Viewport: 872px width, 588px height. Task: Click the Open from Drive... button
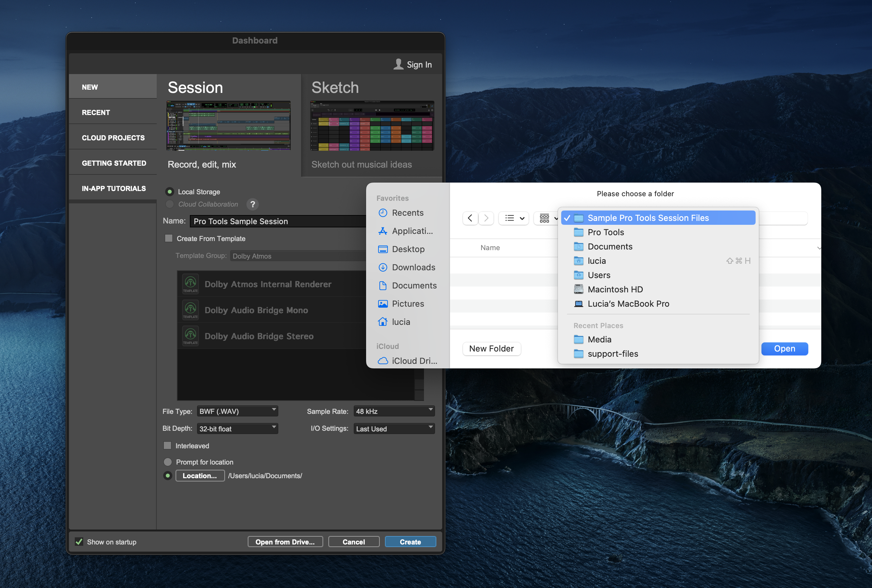click(x=285, y=542)
